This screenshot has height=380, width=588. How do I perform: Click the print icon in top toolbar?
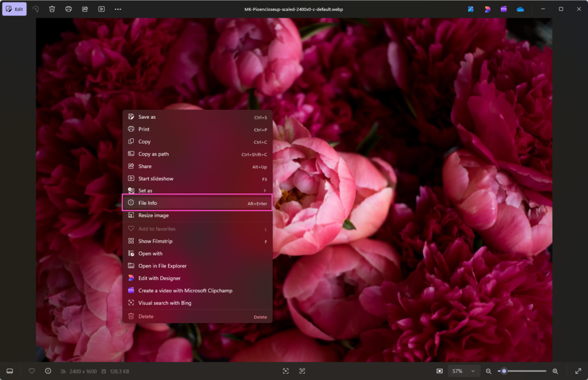click(x=69, y=9)
